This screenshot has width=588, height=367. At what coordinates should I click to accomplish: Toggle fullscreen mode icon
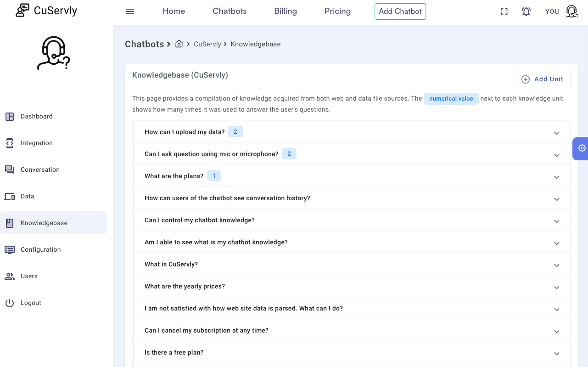pos(504,11)
